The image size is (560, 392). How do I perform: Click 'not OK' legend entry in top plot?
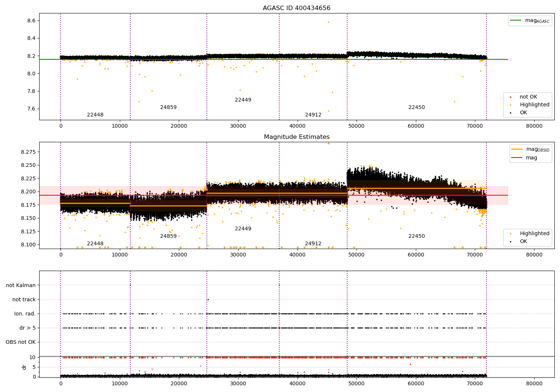[x=524, y=97]
